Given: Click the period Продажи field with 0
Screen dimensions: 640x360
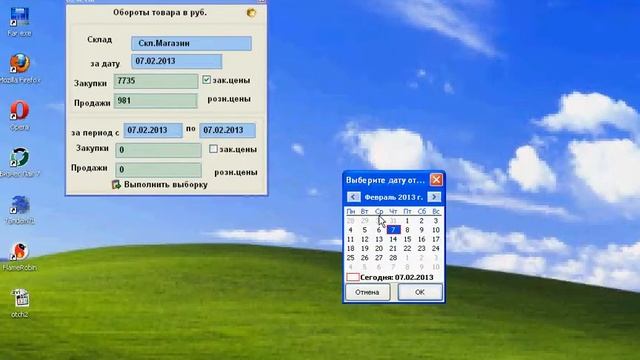Looking at the screenshot, I should point(158,170).
